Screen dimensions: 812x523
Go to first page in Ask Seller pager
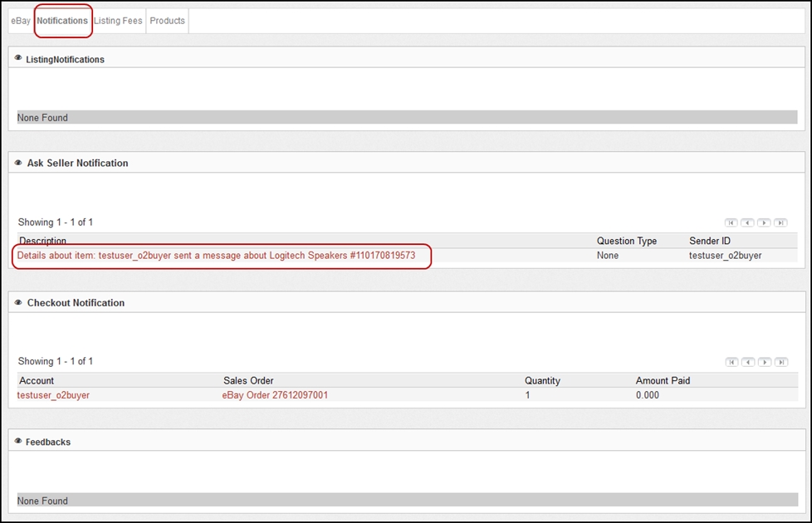pyautogui.click(x=731, y=222)
